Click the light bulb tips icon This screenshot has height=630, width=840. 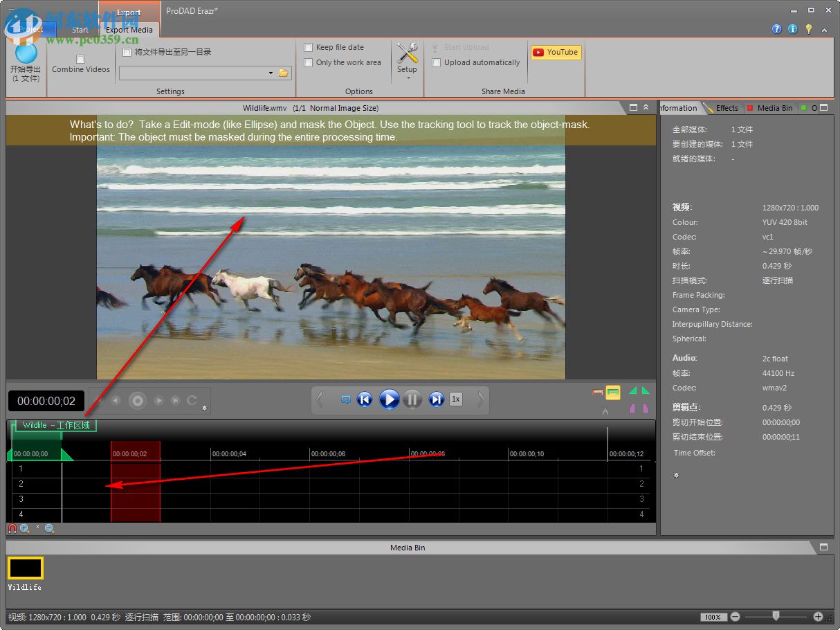coord(808,29)
